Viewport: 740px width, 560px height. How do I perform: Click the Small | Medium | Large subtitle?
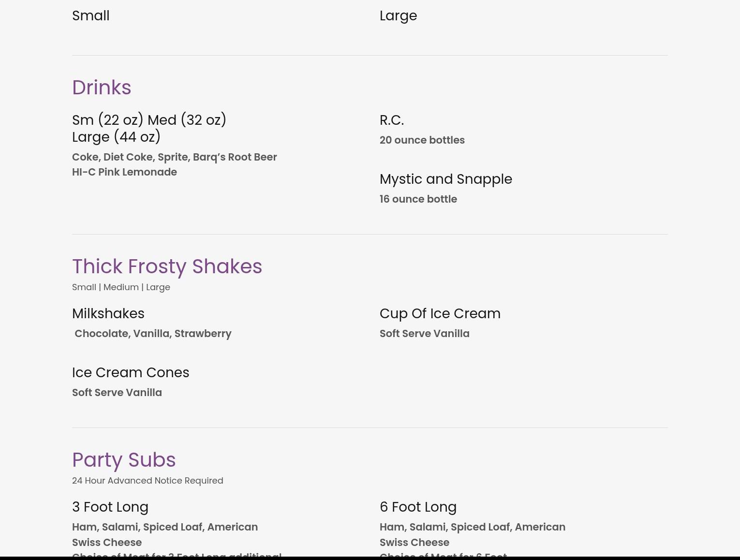(x=121, y=287)
